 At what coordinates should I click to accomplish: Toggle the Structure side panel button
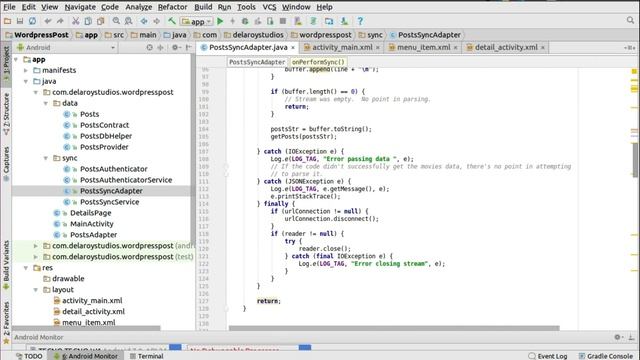(x=6, y=114)
